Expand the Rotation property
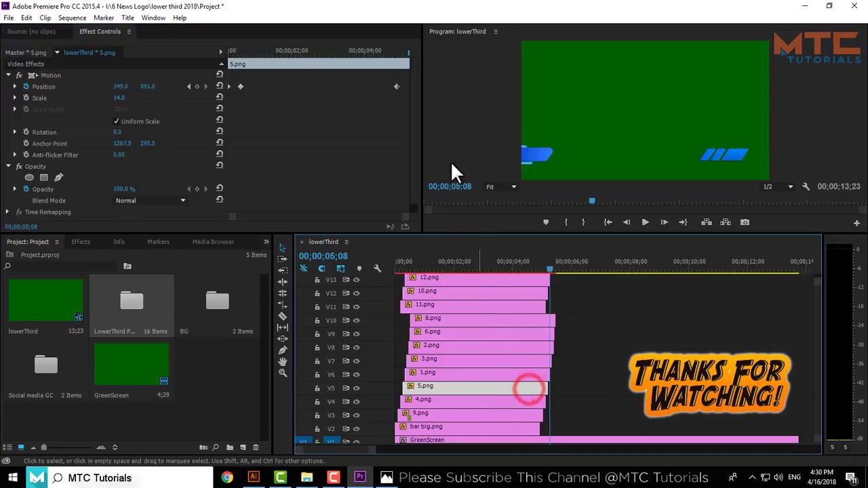Viewport: 868px width, 488px height. coord(14,132)
